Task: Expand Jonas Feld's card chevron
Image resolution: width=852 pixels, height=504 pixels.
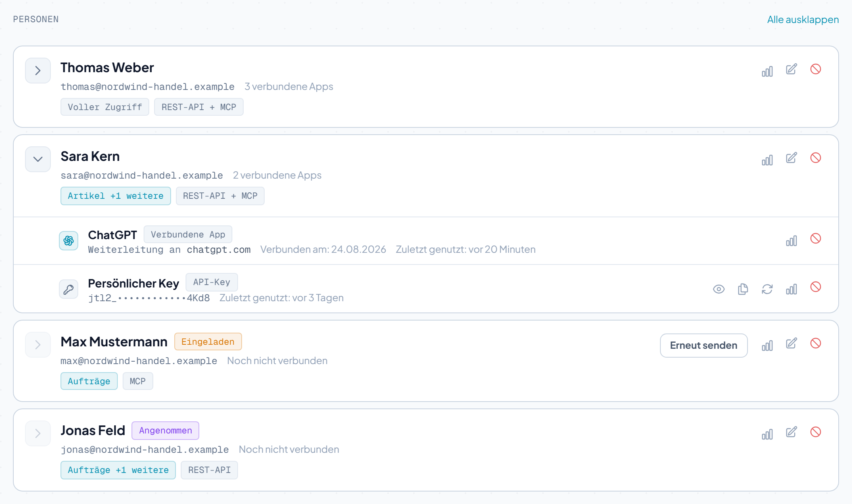Action: [38, 433]
